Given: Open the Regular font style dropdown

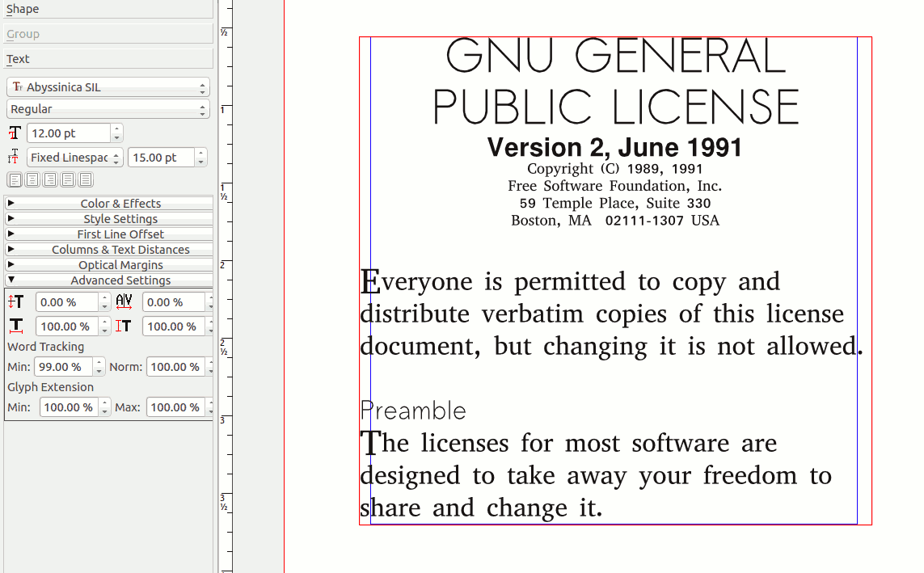Looking at the screenshot, I should click(108, 109).
